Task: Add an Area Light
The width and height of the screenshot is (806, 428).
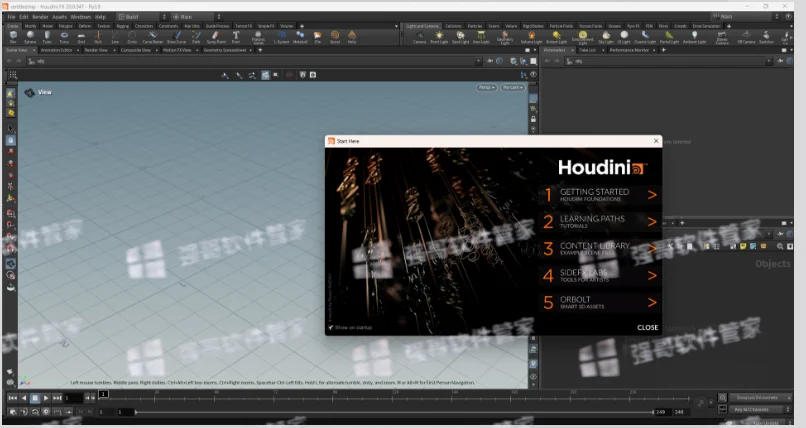Action: pos(481,37)
